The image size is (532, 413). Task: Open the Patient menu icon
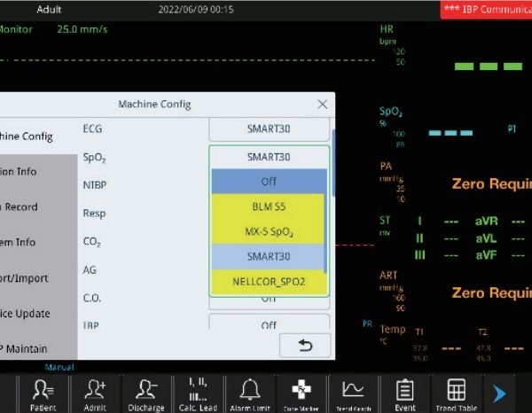tap(43, 393)
